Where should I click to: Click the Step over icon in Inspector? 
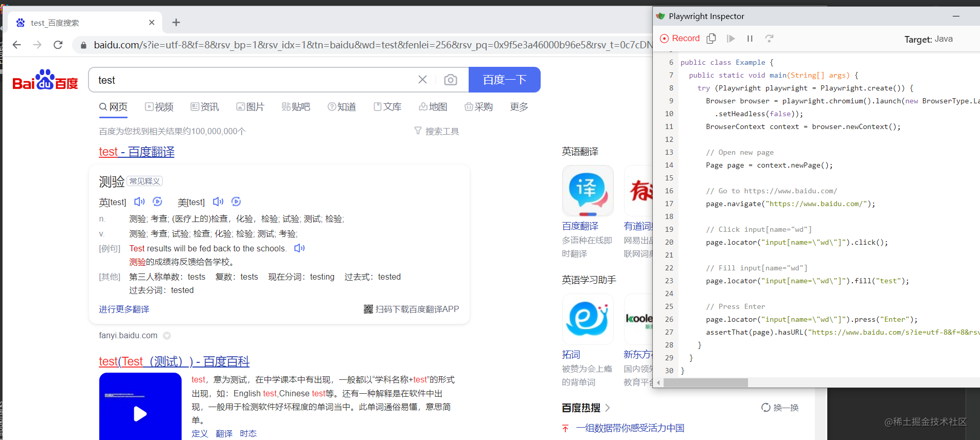tap(769, 39)
